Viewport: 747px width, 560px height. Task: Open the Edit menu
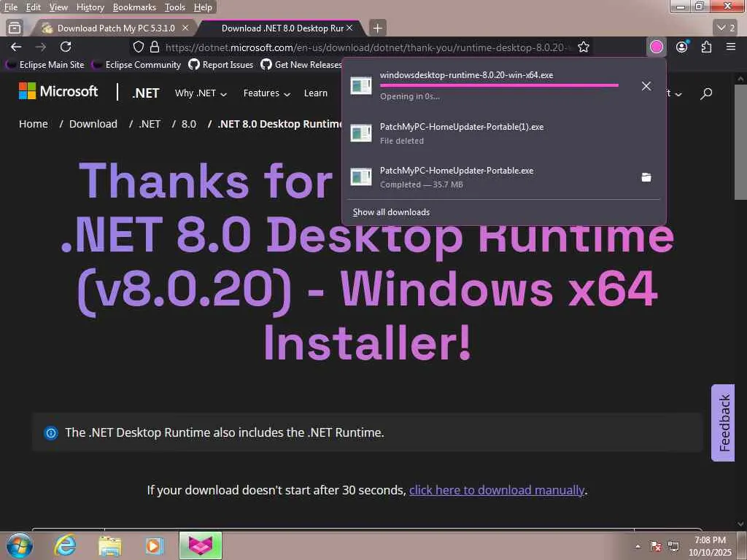(33, 7)
